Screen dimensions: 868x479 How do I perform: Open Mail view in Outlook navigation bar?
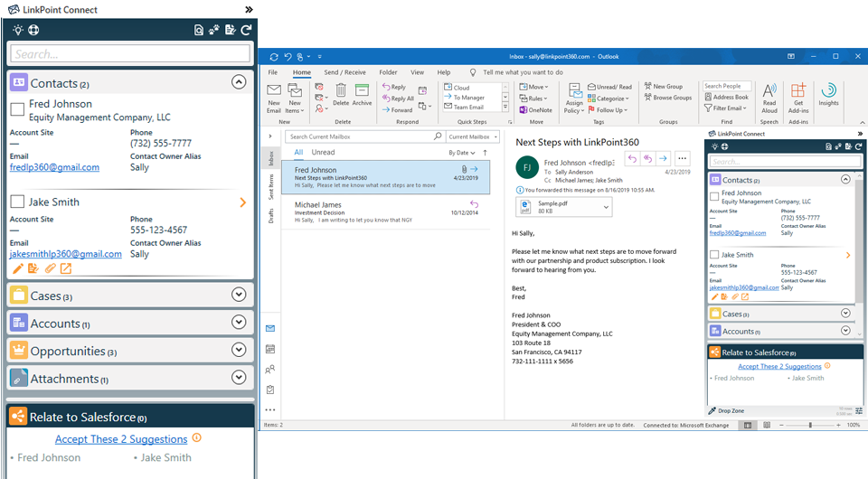point(270,329)
